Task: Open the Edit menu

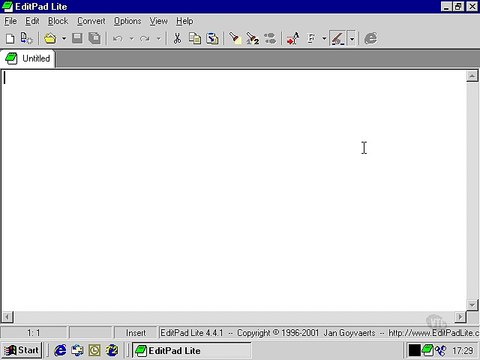Action: 32,21
